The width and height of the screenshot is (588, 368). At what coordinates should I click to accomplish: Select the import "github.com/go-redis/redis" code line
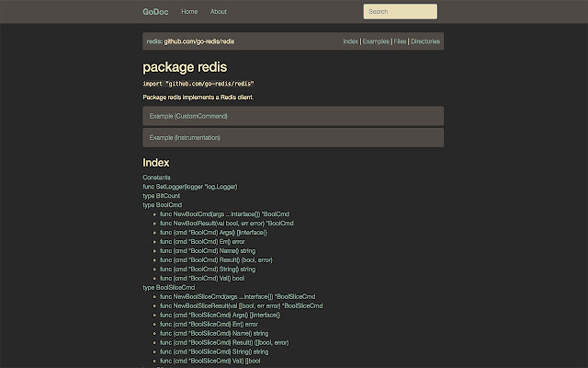pos(198,84)
